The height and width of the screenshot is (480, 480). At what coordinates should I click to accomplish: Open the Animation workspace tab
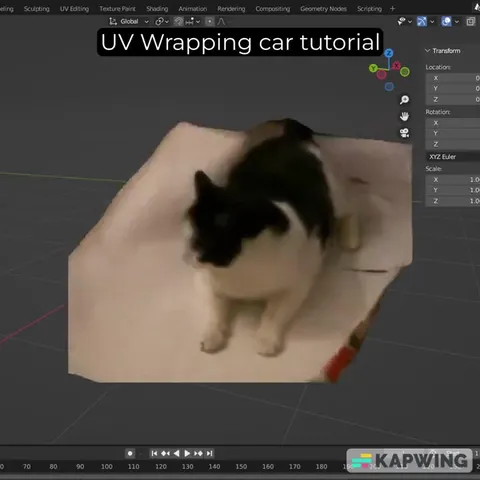193,9
